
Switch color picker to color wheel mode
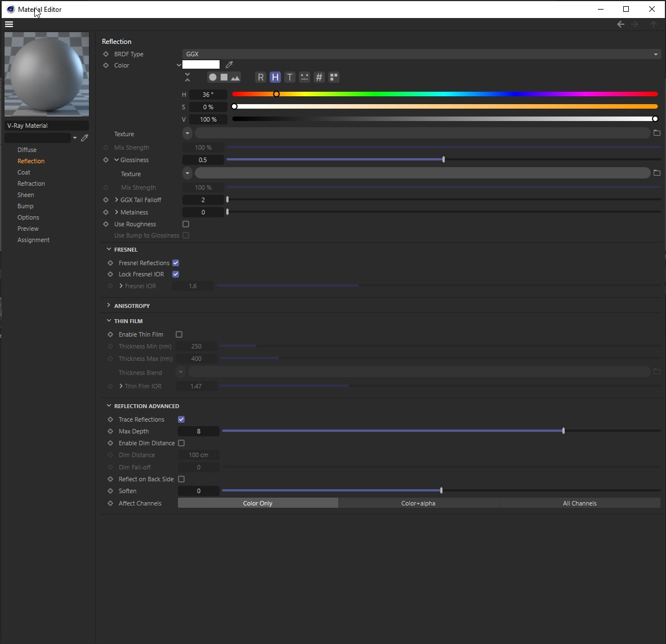pos(212,77)
